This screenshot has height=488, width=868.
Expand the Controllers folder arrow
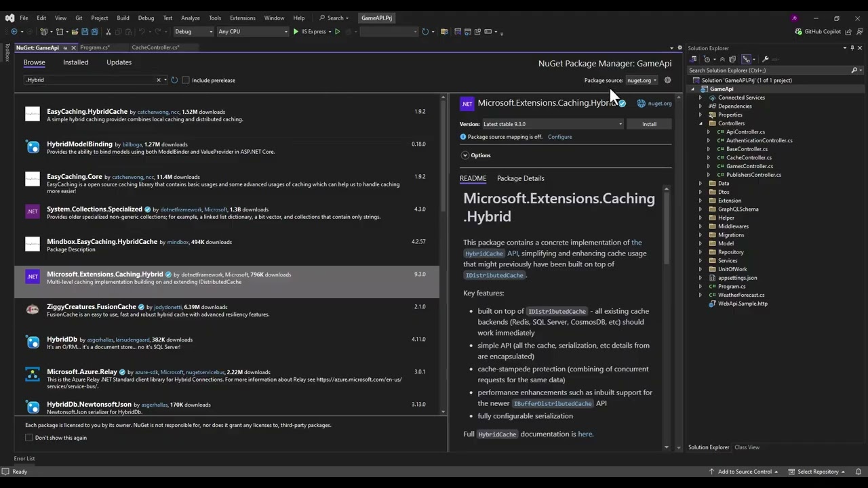pyautogui.click(x=701, y=123)
